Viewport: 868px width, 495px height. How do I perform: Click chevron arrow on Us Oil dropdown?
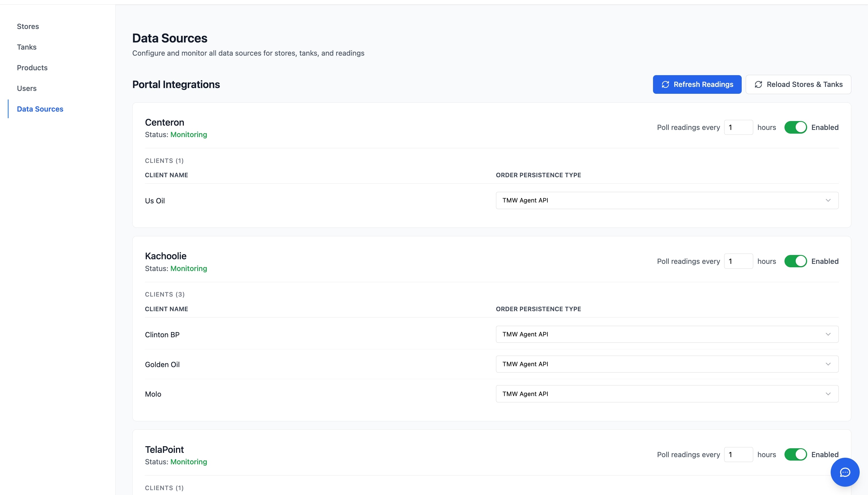coord(828,200)
